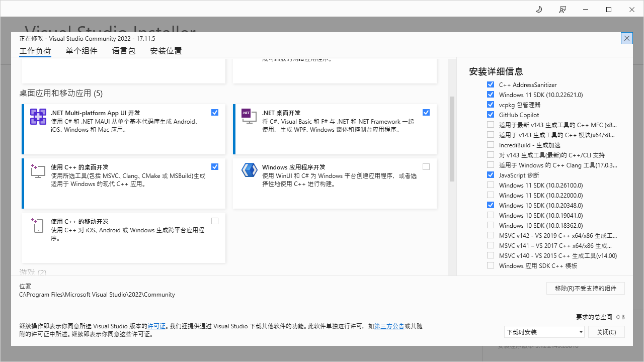Check MSVC v140 - VS 2015 build tools

[491, 255]
